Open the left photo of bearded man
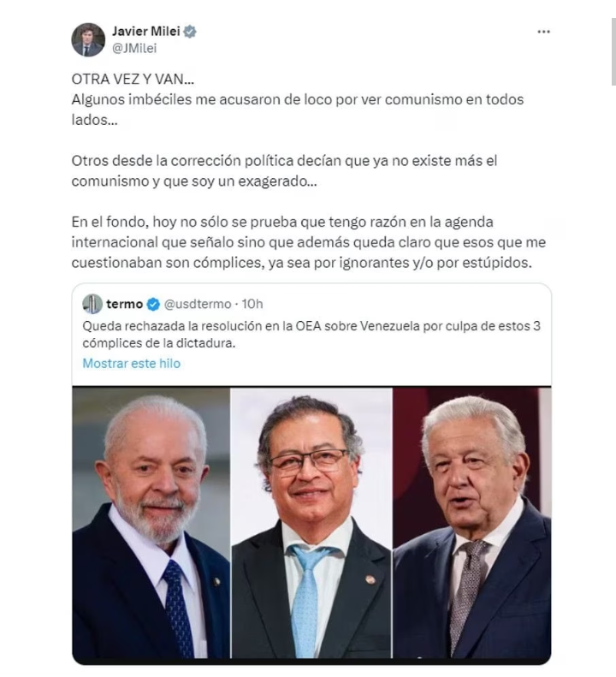616x677 pixels. click(151, 522)
